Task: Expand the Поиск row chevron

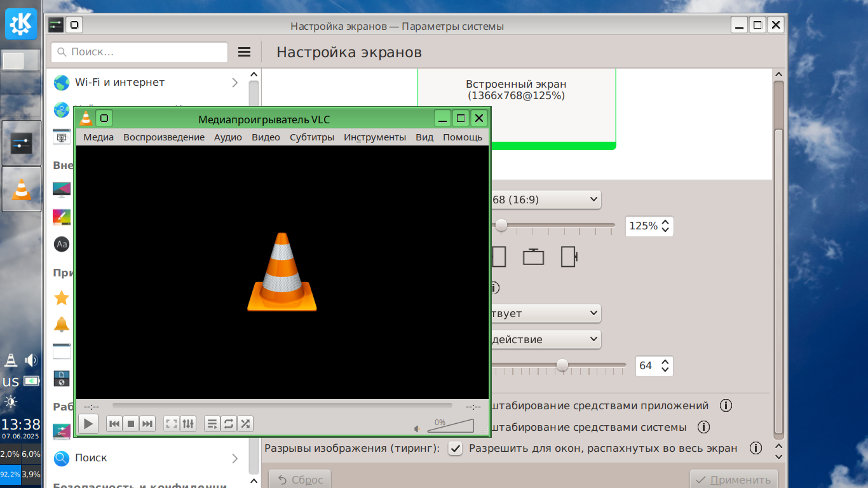Action: point(235,458)
